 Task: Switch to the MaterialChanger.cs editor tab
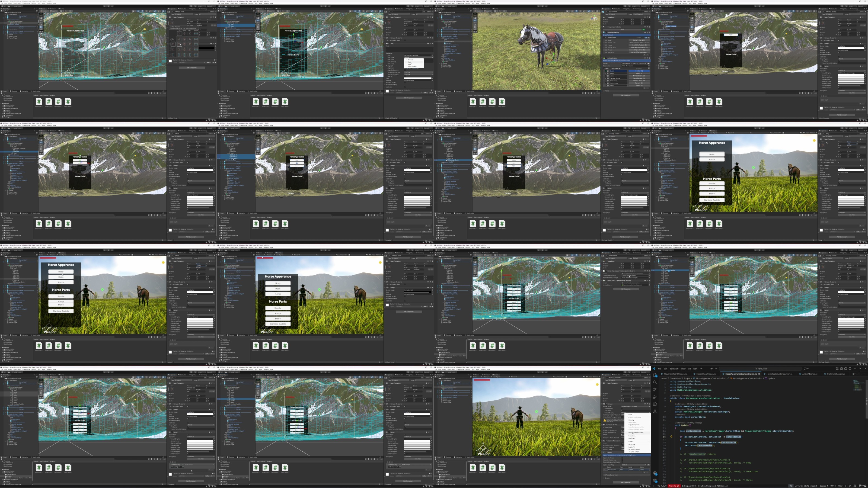tap(836, 374)
